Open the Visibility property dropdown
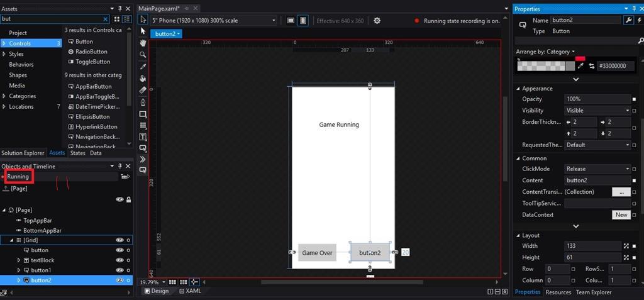Image resolution: width=644 pixels, height=300 pixels. (597, 111)
